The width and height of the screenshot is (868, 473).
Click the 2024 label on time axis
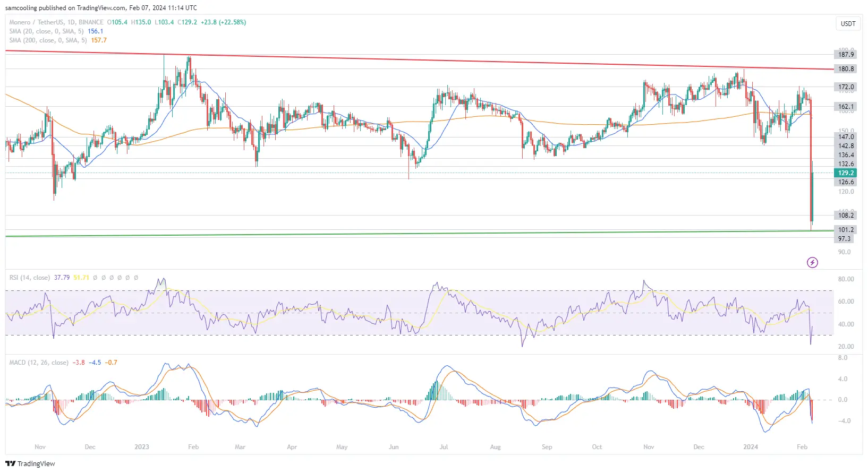[751, 447]
